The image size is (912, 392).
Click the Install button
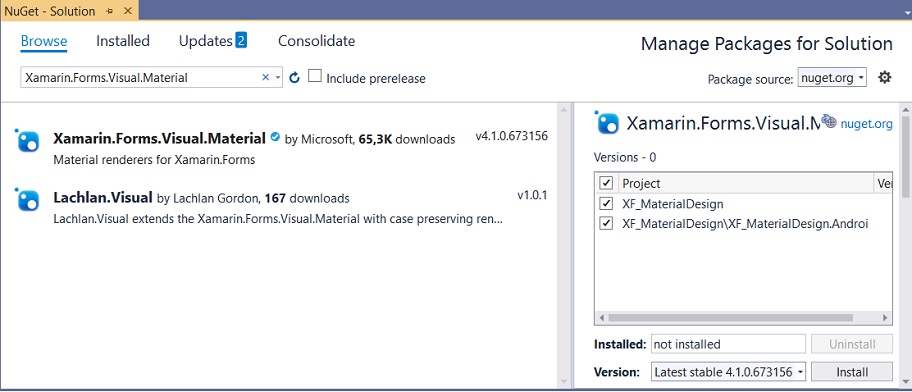tap(852, 372)
